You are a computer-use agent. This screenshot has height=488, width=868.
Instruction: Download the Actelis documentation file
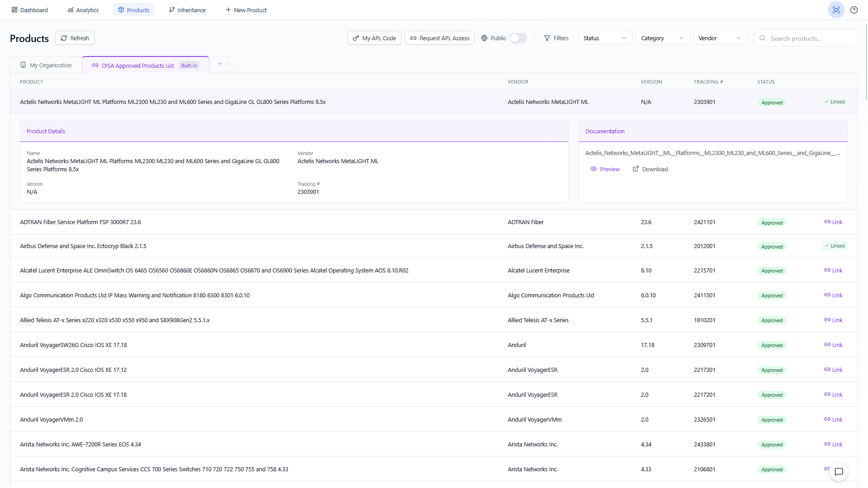650,169
